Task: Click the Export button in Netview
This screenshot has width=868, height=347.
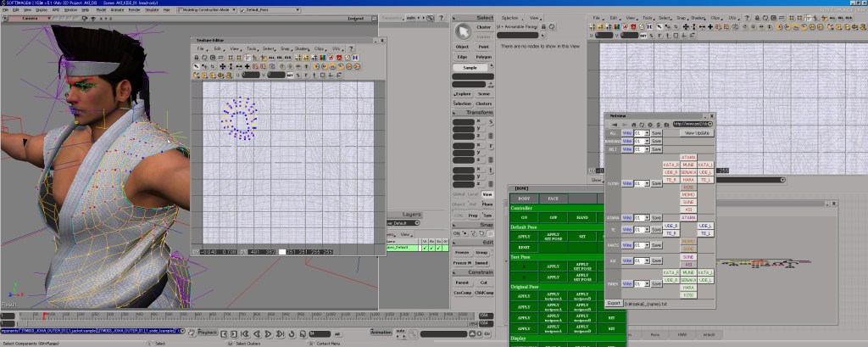Action: pyautogui.click(x=613, y=303)
